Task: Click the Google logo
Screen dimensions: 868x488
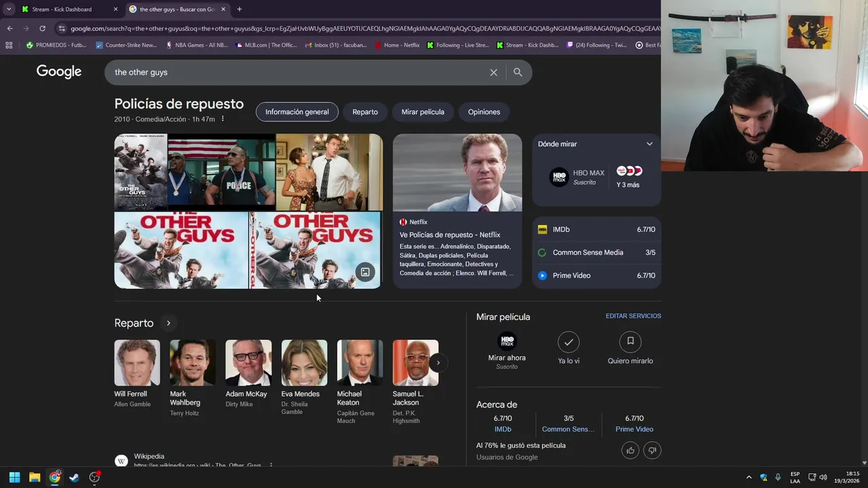Action: 59,72
